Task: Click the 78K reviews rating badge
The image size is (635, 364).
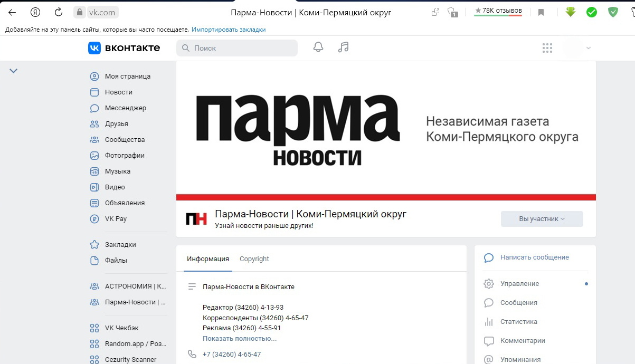Action: pos(498,11)
